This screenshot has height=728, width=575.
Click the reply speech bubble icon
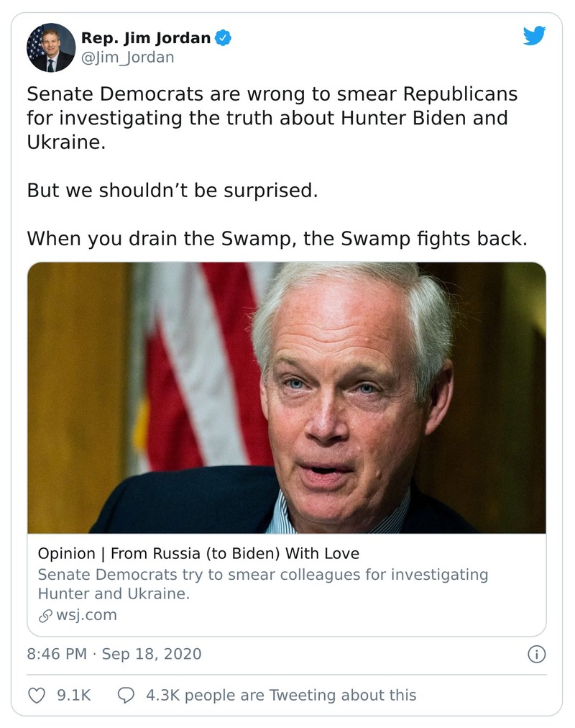[x=126, y=695]
